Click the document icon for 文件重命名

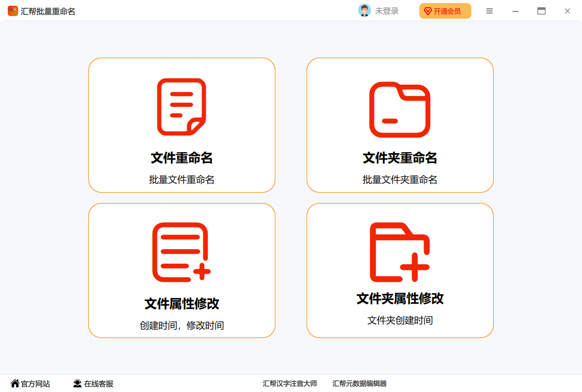(x=181, y=107)
